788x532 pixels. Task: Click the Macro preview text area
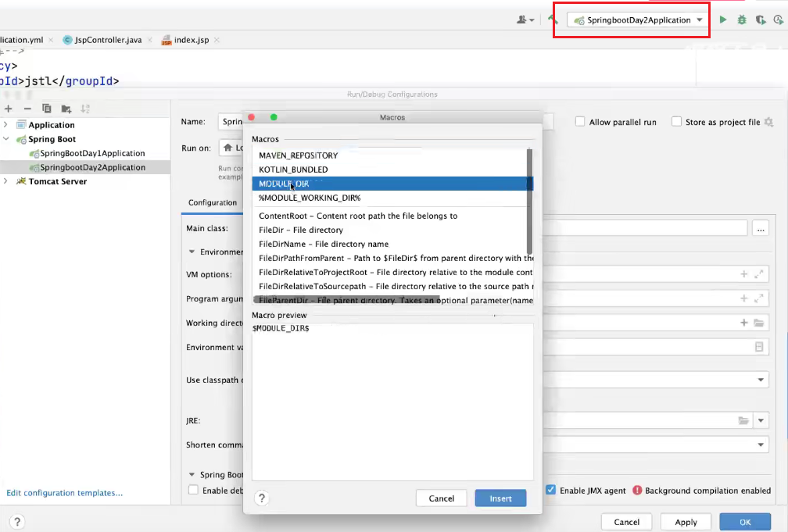(x=392, y=402)
